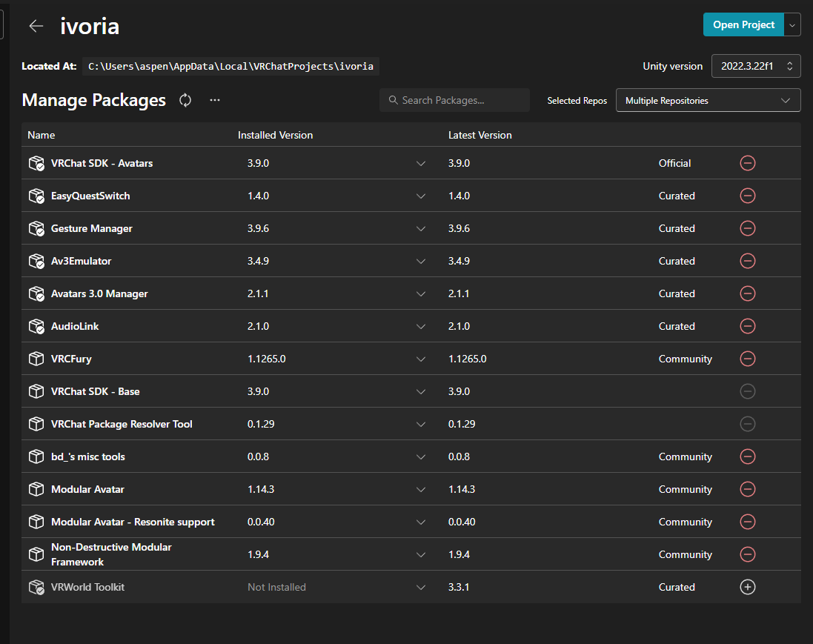Viewport: 813px width, 644px height.
Task: Remove VRChat SDK - Avatars package
Action: (747, 163)
